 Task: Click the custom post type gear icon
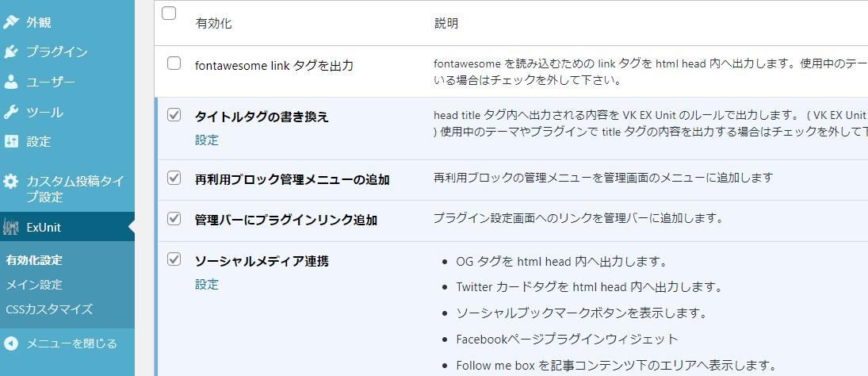(11, 182)
